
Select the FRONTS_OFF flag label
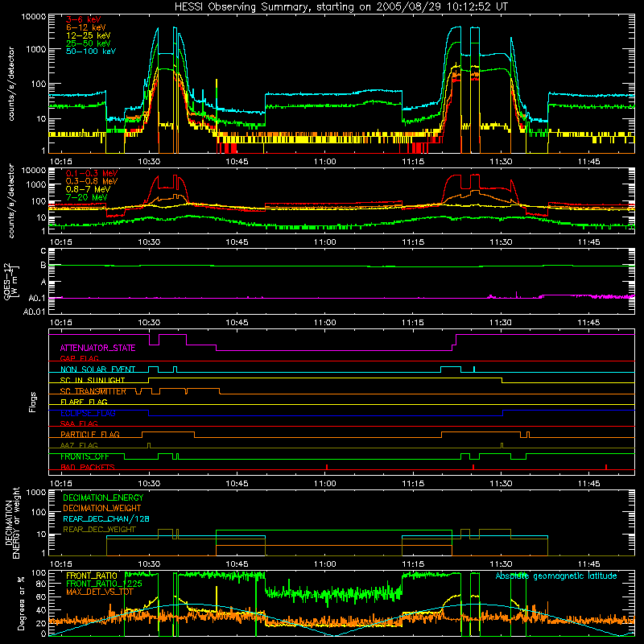[x=85, y=456]
